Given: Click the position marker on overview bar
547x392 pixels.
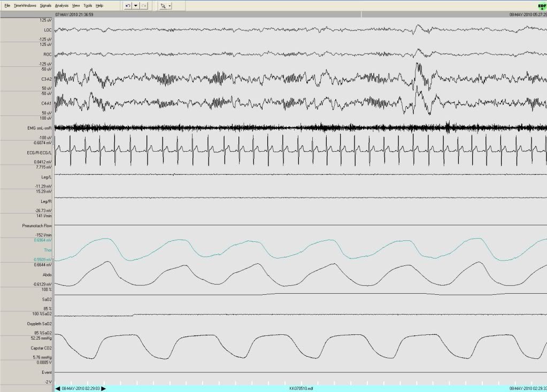Looking at the screenshot, I should pyautogui.click(x=361, y=14).
